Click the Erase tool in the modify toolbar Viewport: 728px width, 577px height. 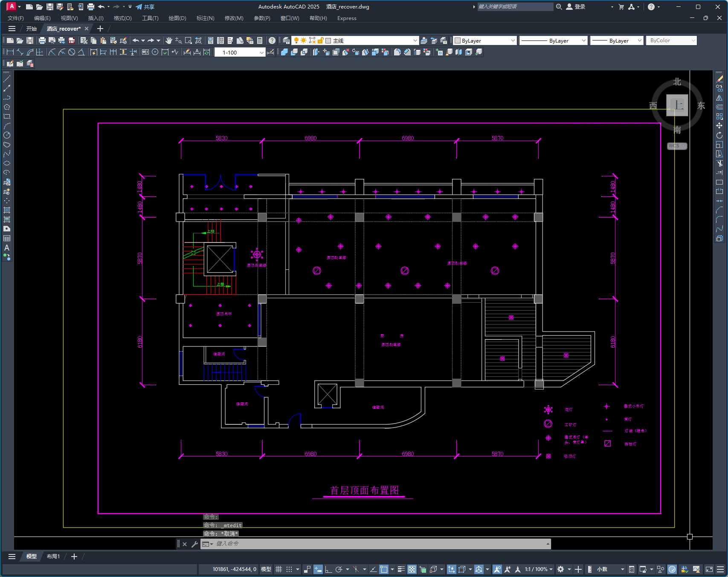(x=719, y=79)
